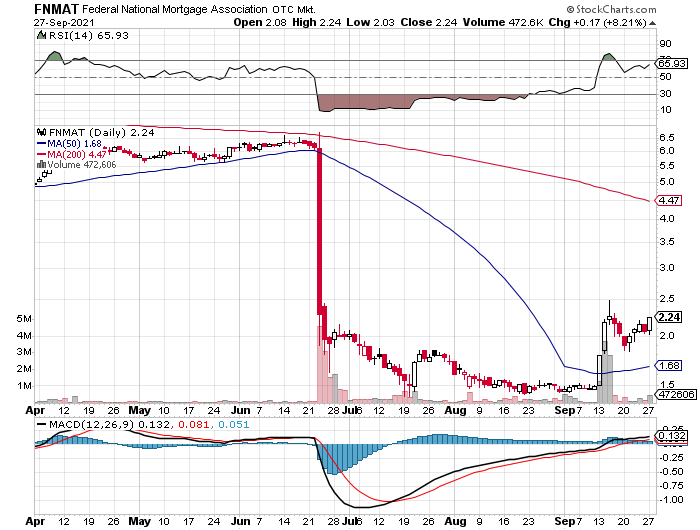Click the Volume 472,606 legend entry

[x=82, y=164]
